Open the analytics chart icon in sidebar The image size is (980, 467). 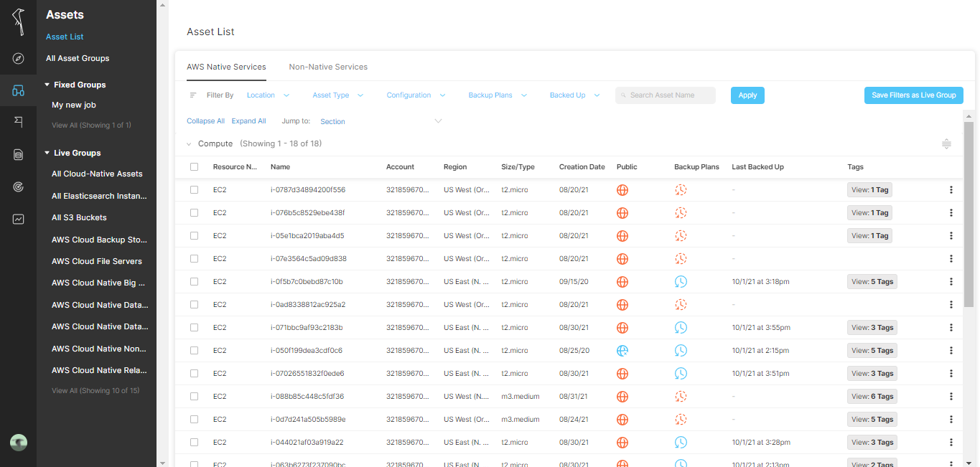(19, 220)
